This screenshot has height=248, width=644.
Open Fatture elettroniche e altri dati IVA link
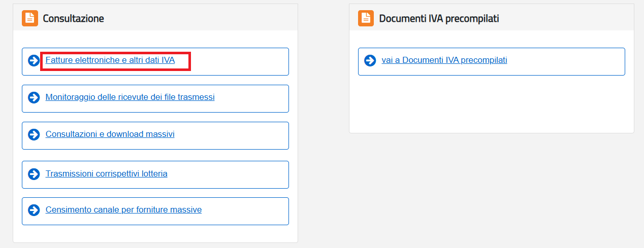coord(110,60)
